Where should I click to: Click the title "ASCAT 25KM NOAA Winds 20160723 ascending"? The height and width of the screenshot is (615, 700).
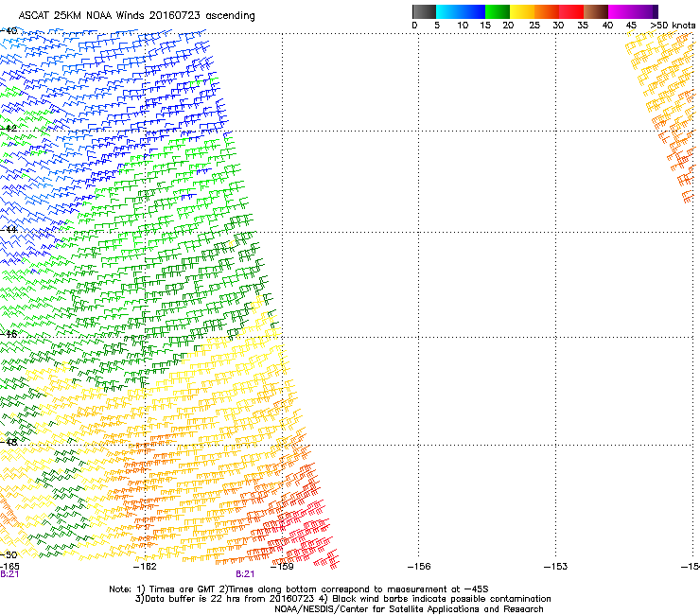tap(136, 16)
